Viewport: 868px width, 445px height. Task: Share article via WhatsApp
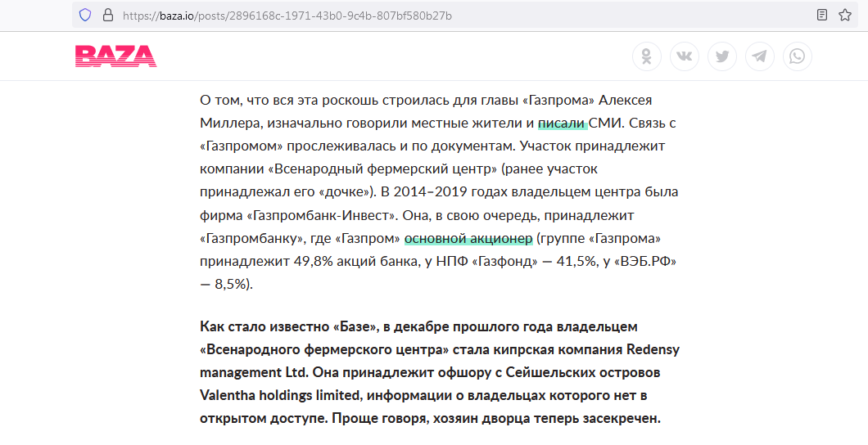click(797, 56)
